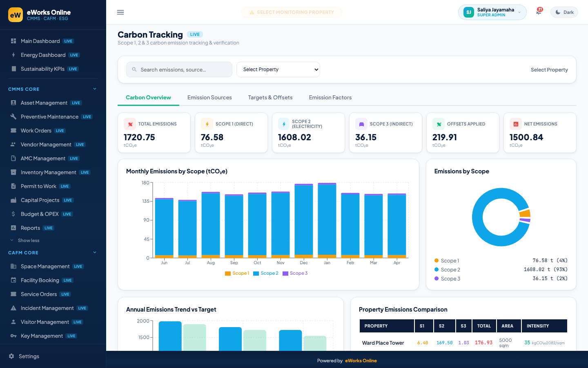Viewport: 588px width, 368px height.
Task: Open Capital Projects icon
Action: click(x=13, y=200)
